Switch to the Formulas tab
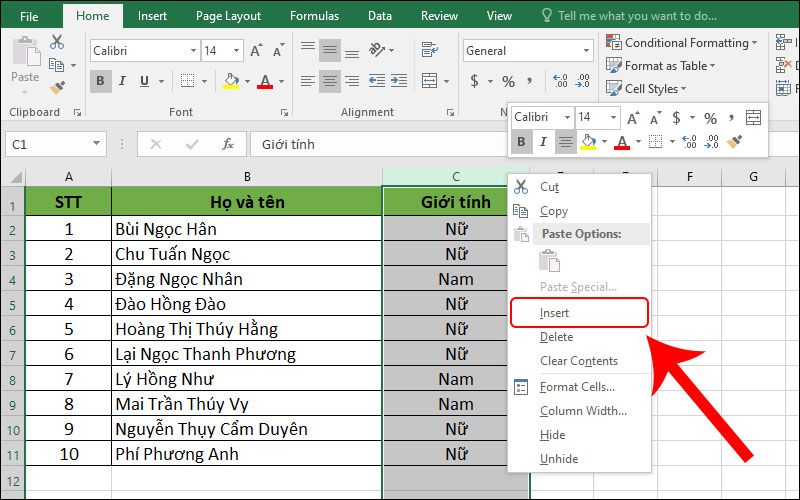The width and height of the screenshot is (800, 500). [x=314, y=16]
